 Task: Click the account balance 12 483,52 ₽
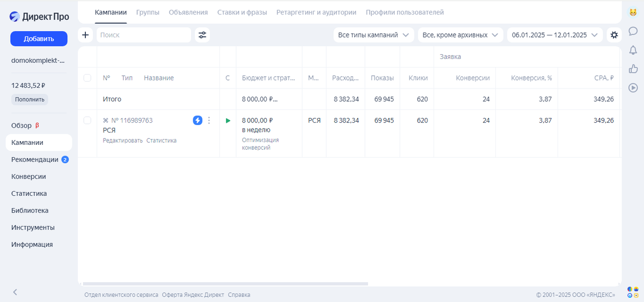pyautogui.click(x=28, y=85)
